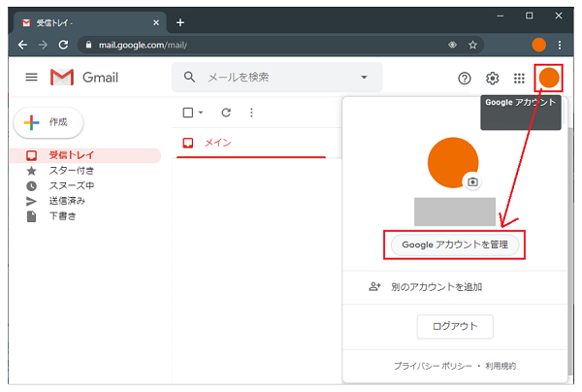Open 送信済み folder in the sidebar
Viewport: 582px width, 392px height.
coord(67,201)
